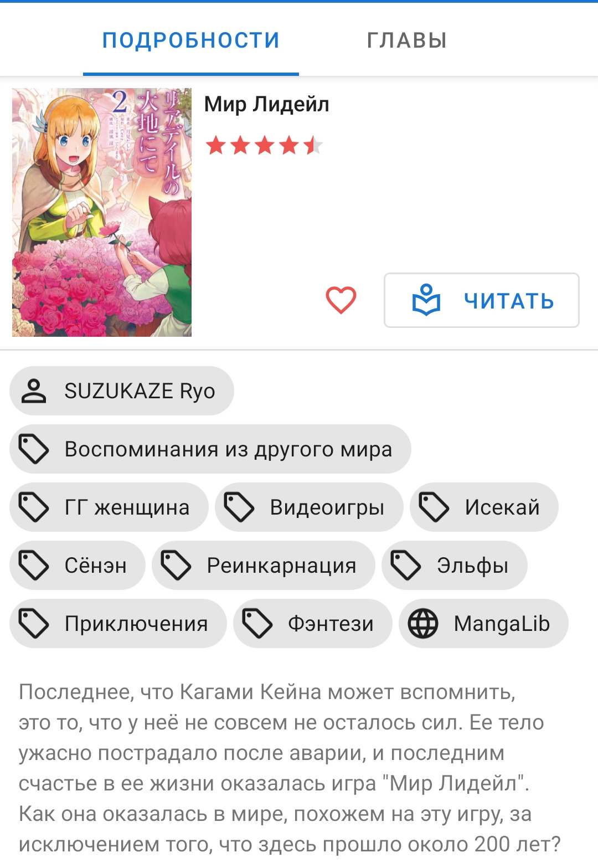The height and width of the screenshot is (868, 598).
Task: Open the Воспоминания из другого мира tag
Action: click(210, 449)
